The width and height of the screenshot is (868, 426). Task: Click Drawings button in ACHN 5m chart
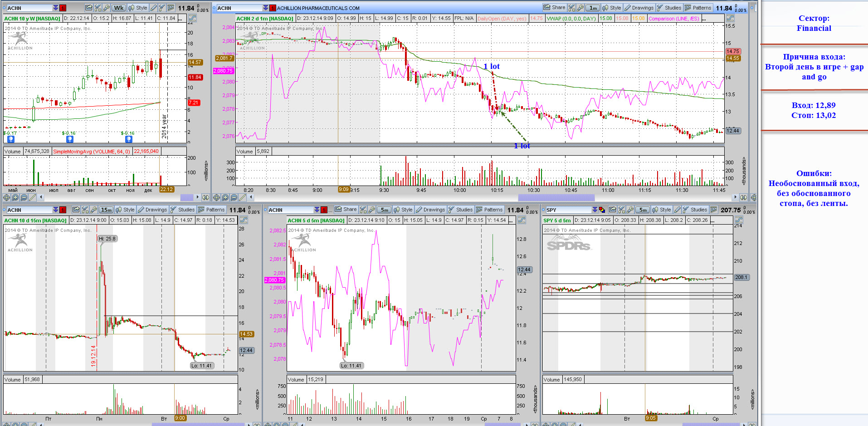tap(430, 210)
